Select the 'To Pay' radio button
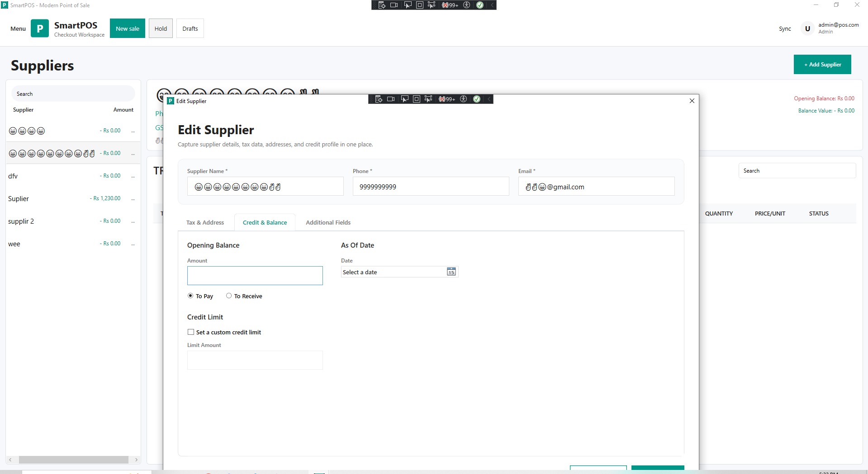 [190, 296]
